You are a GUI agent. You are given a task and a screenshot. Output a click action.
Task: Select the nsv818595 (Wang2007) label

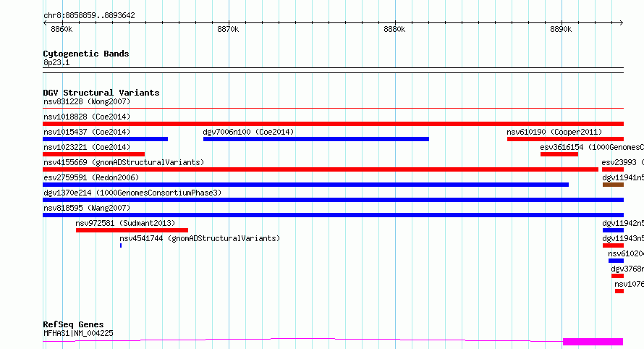[x=87, y=208]
